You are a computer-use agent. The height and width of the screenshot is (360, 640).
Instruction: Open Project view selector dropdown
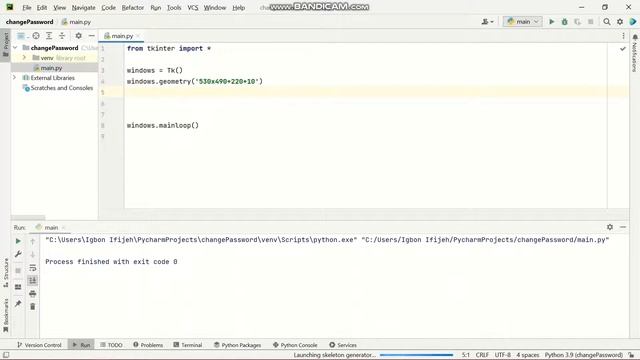click(22, 36)
